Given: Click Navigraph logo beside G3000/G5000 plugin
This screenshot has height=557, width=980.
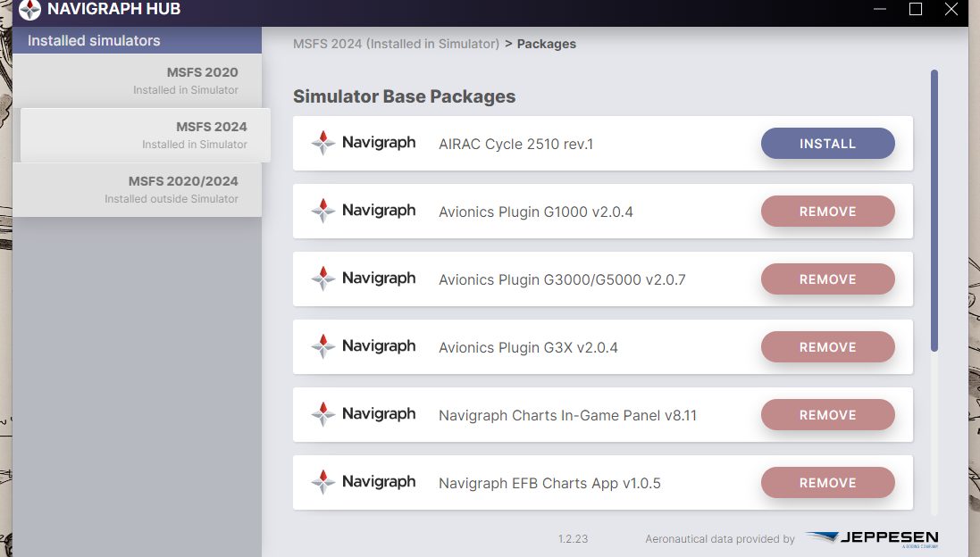Looking at the screenshot, I should coord(364,278).
